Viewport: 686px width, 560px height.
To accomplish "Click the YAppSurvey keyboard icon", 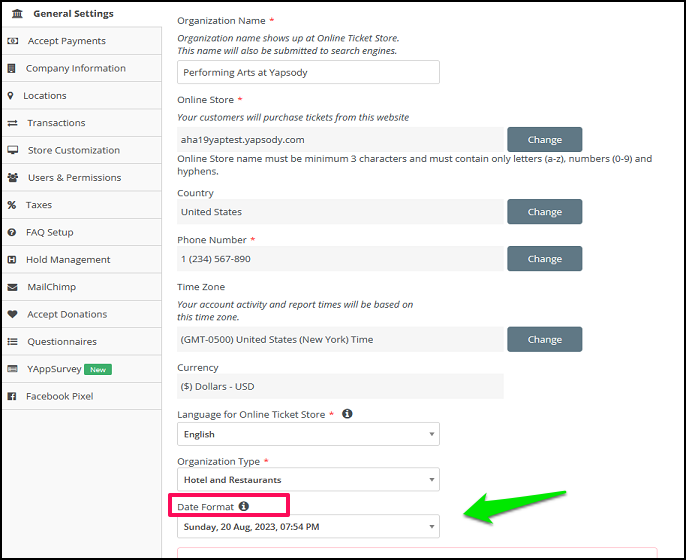I will pos(13,369).
